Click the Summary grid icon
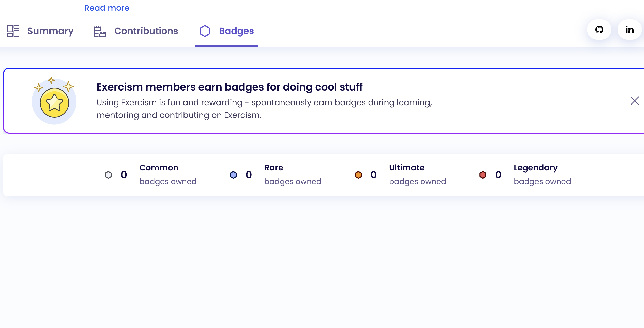 pos(13,31)
